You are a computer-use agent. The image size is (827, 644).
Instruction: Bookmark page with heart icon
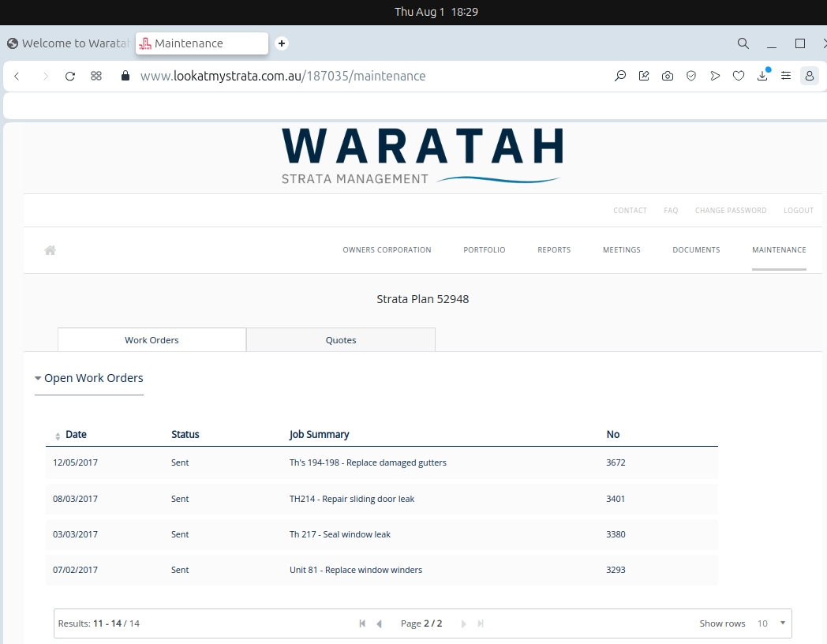(x=739, y=76)
